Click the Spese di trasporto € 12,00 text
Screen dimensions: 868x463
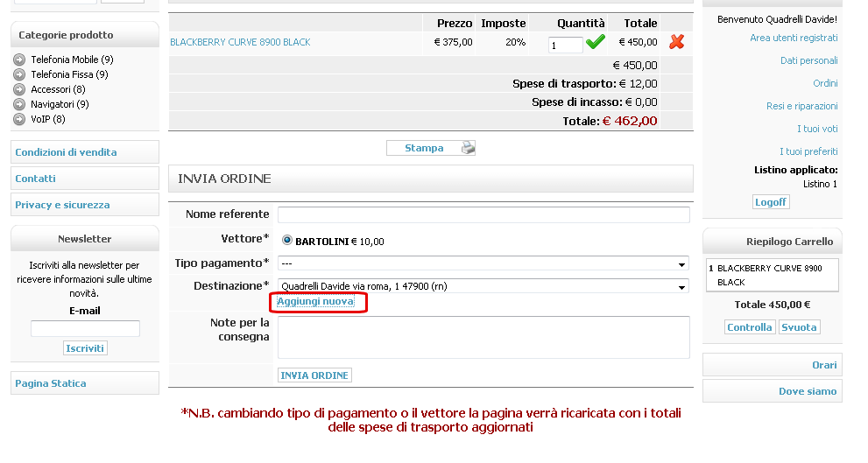(x=584, y=83)
